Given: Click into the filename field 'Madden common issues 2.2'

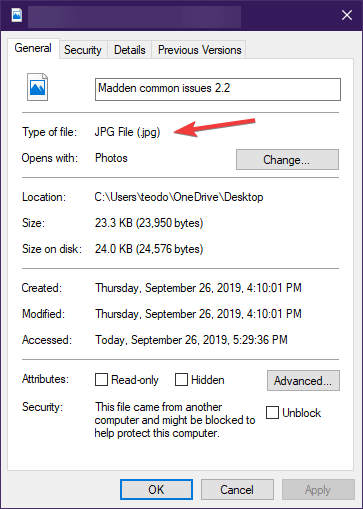Looking at the screenshot, I should point(218,89).
